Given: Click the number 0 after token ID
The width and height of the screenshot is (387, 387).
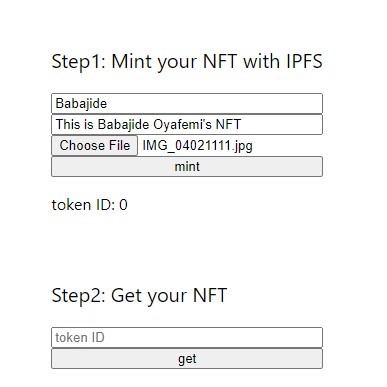Looking at the screenshot, I should tap(123, 205).
